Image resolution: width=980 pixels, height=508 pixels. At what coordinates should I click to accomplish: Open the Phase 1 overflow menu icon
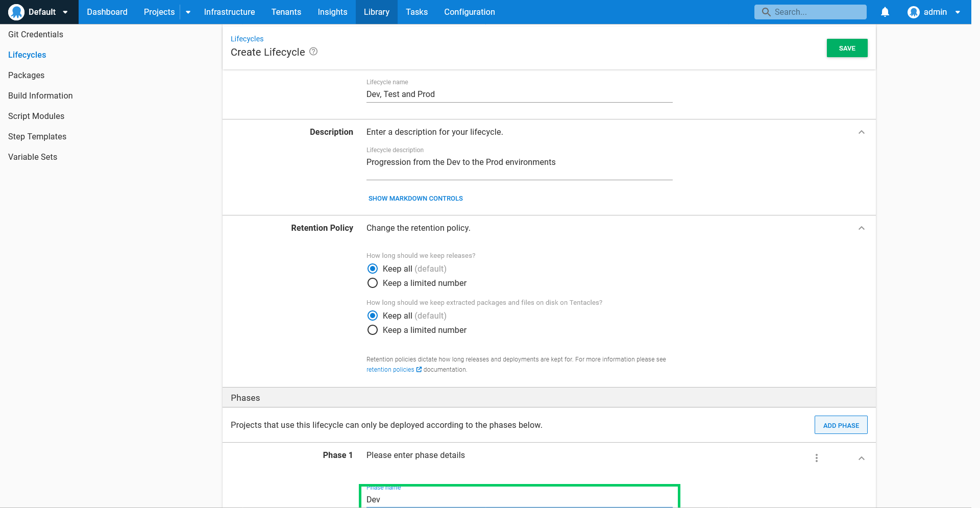[x=817, y=458]
